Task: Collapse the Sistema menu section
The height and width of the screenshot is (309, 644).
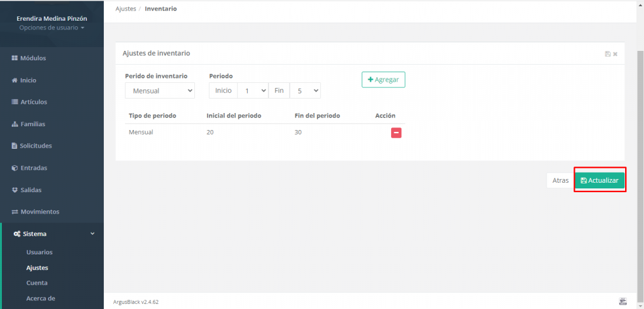Action: (92, 234)
